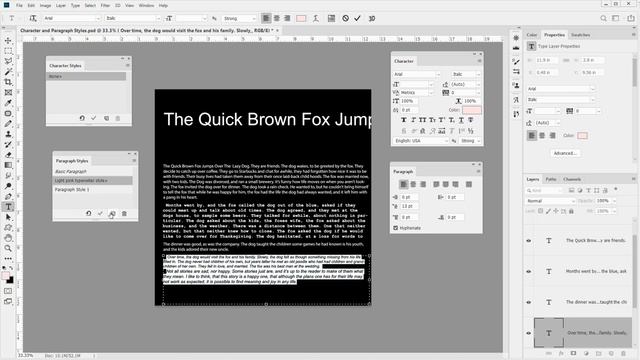The image size is (640, 360).
Task: Select the Basic Paragraph style
Action: 92,171
